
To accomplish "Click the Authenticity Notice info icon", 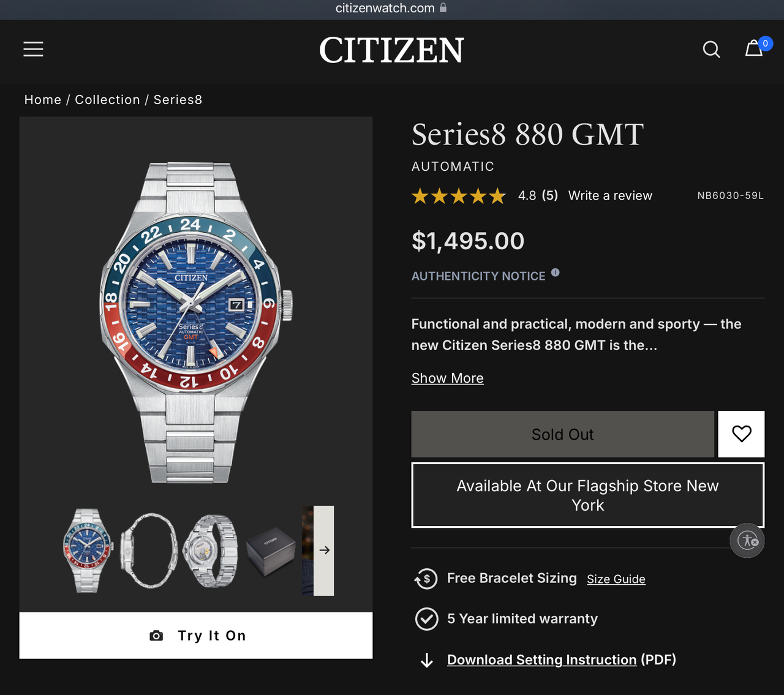I will click(x=555, y=272).
